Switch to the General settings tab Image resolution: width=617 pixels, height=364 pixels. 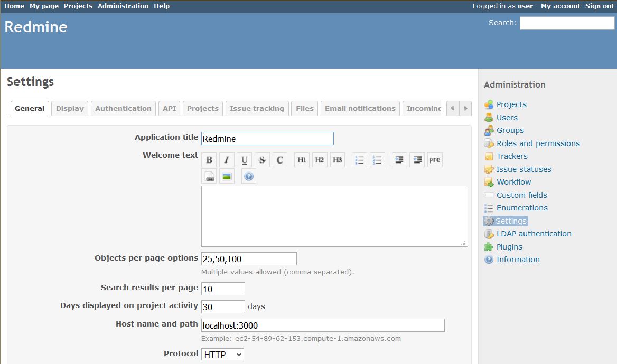pyautogui.click(x=30, y=109)
